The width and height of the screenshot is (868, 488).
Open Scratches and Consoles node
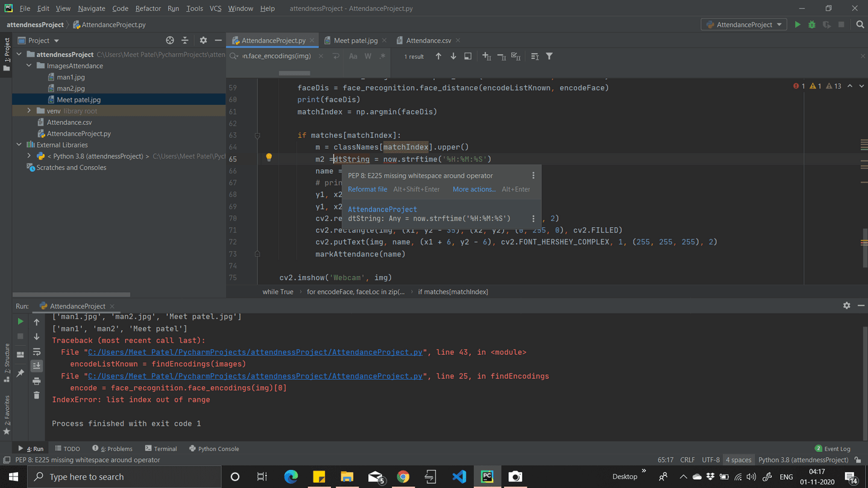71,167
